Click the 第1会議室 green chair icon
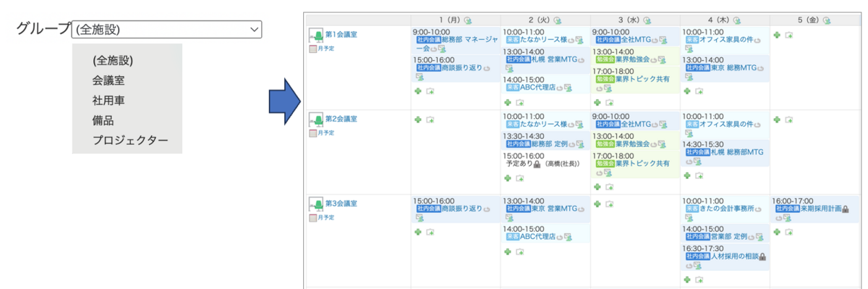Screen dimensions: 868x289 (x=315, y=35)
